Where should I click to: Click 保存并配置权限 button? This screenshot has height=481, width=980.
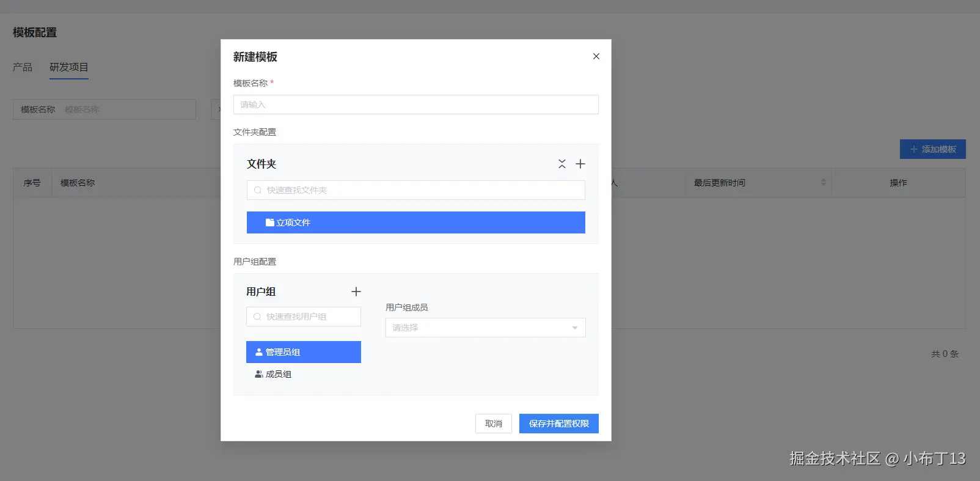pyautogui.click(x=559, y=424)
